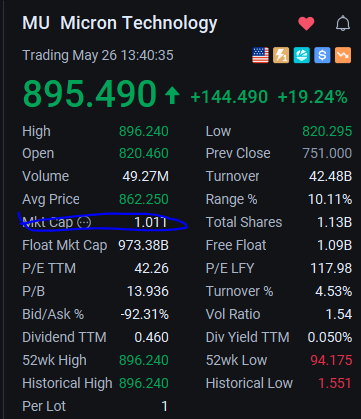Click the Turnover value 42.48B
Viewport: 361px width, 419px height.
(x=330, y=176)
